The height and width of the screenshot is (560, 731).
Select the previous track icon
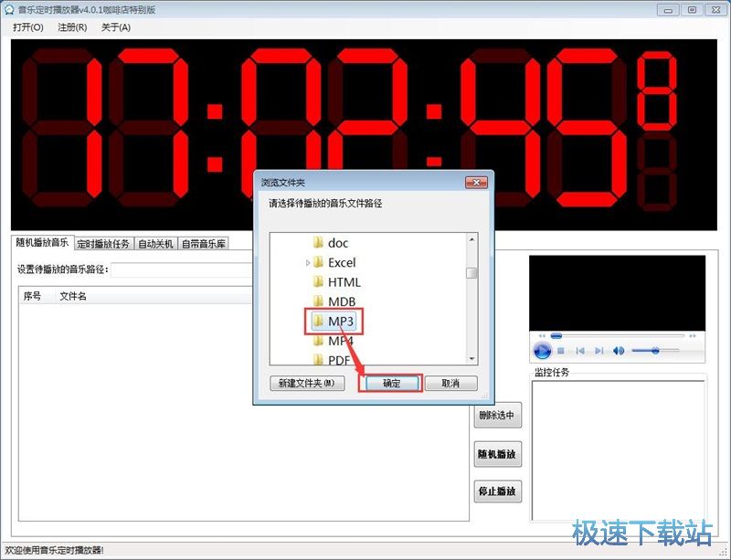[x=581, y=350]
